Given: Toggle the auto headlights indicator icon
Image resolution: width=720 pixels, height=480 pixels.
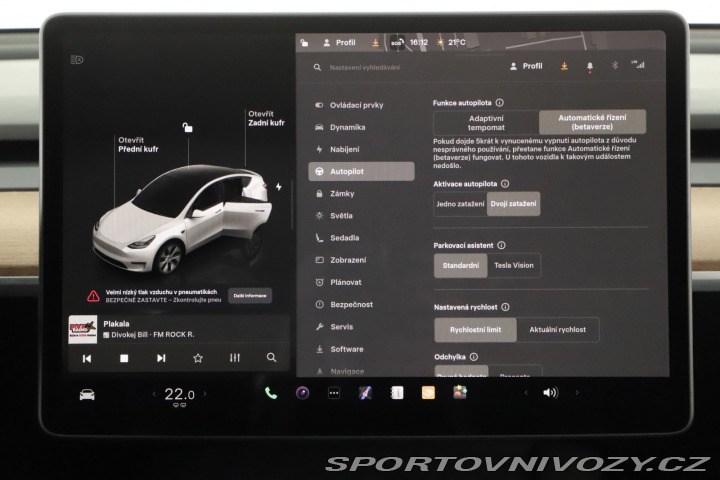Looking at the screenshot, I should pos(77,60).
